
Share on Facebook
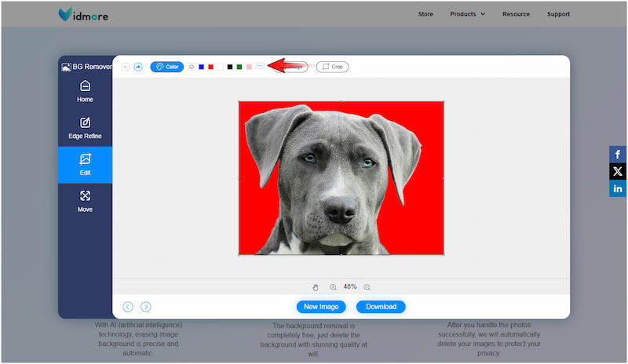[618, 155]
